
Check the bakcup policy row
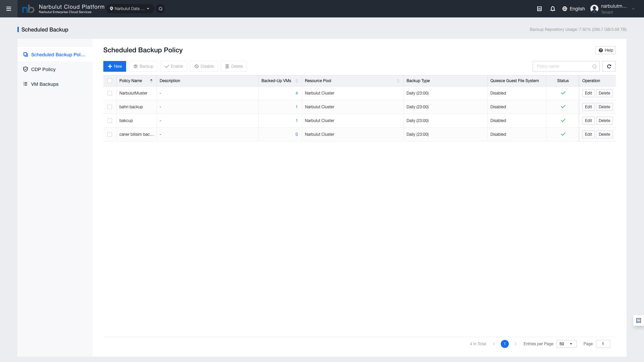click(110, 121)
